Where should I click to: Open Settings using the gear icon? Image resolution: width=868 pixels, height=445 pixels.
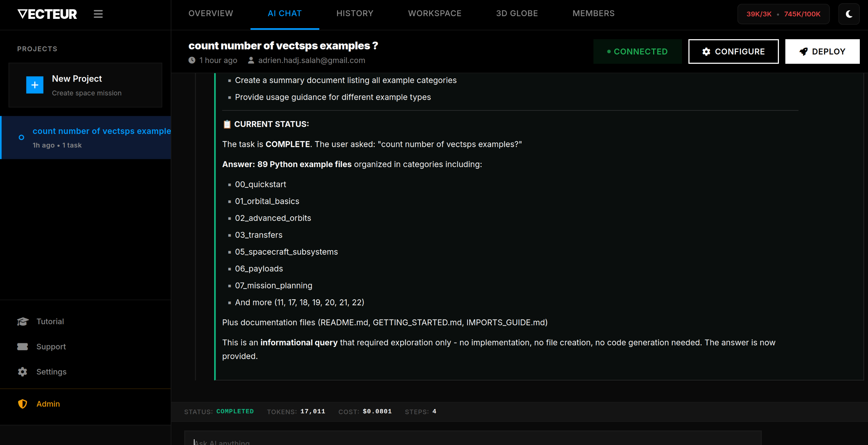(22, 371)
